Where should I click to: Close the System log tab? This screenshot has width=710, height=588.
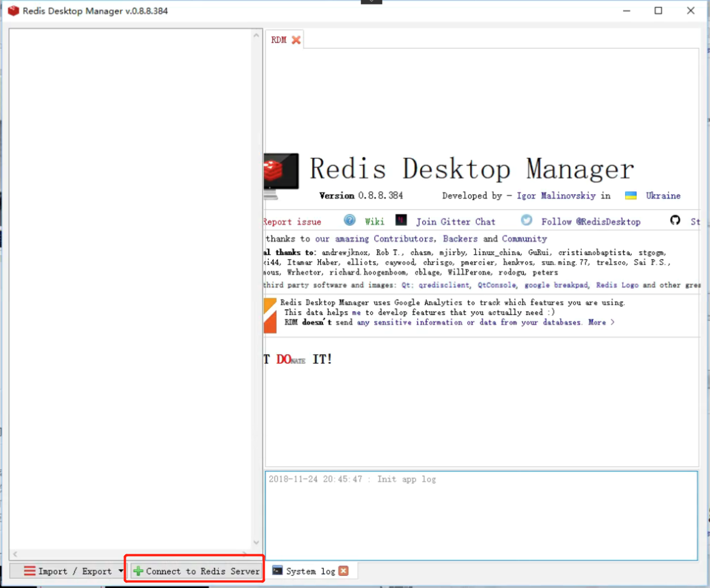(x=344, y=571)
